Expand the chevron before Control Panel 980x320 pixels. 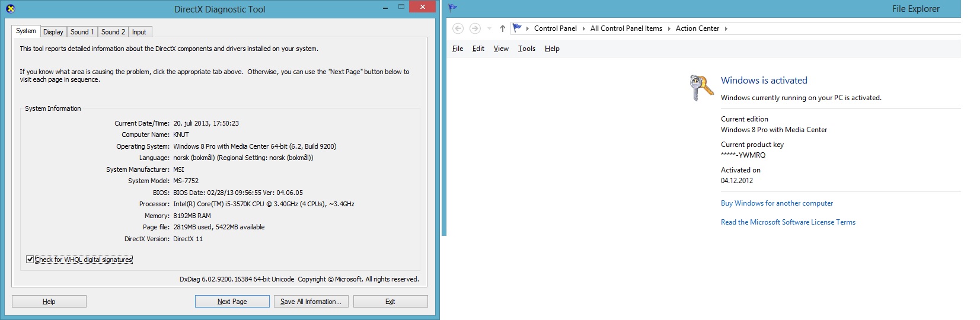[x=527, y=28]
